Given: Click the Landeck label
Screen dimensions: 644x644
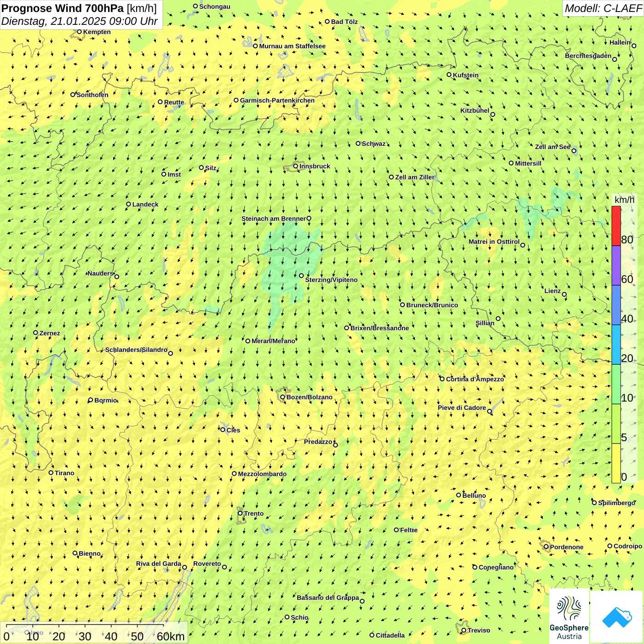Looking at the screenshot, I should pyautogui.click(x=145, y=204).
